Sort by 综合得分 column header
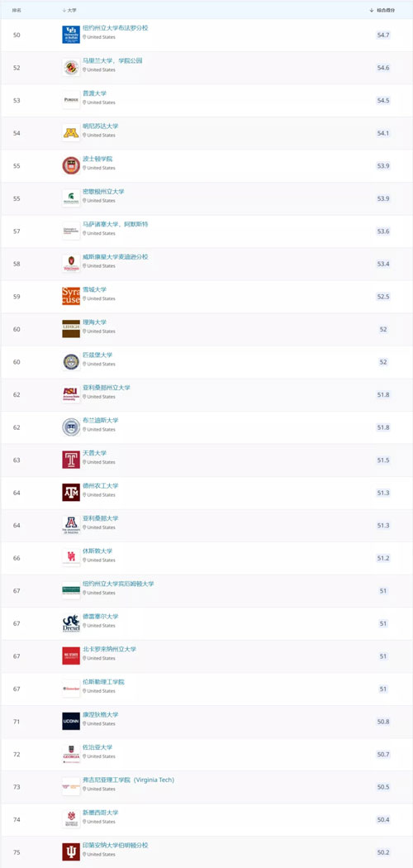Image resolution: width=413 pixels, height=868 pixels. pos(382,10)
